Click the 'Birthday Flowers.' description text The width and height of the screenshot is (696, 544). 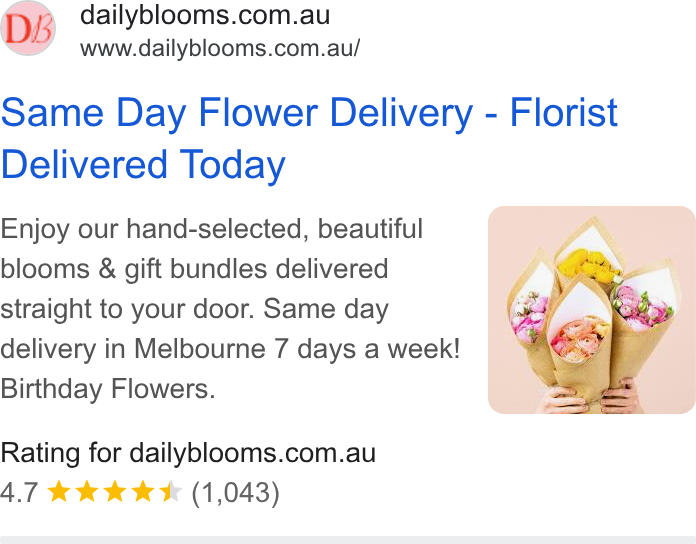click(x=108, y=389)
